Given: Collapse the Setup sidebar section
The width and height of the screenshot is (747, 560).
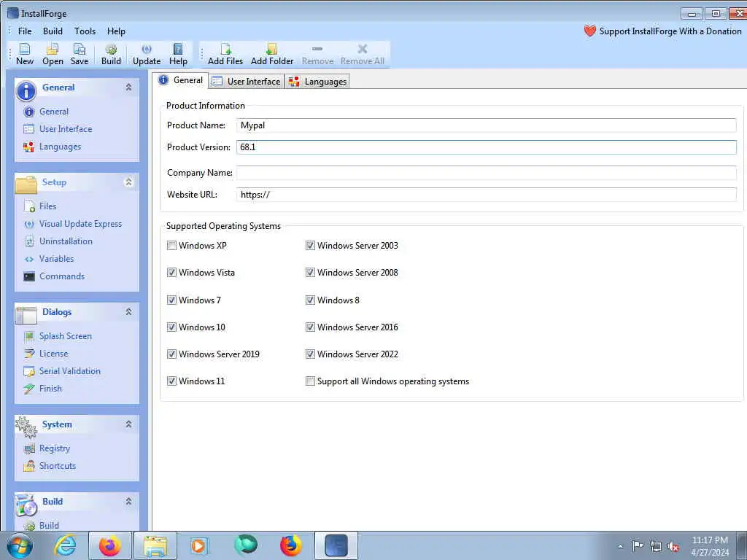Looking at the screenshot, I should coord(128,182).
